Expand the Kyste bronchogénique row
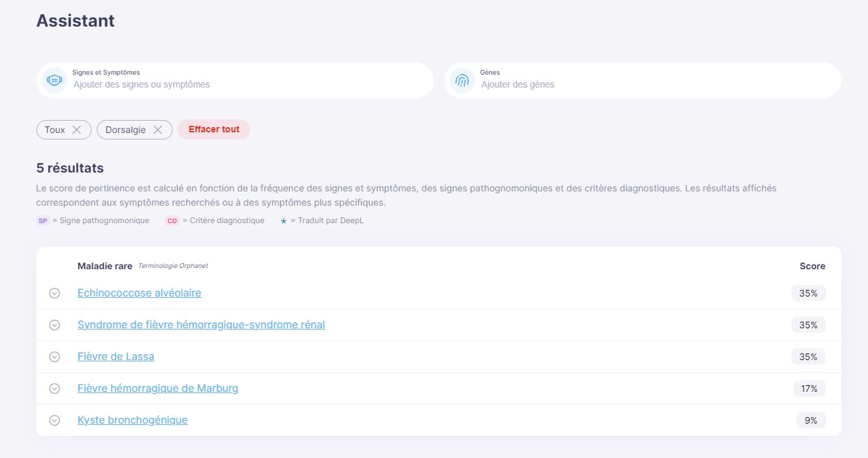 click(x=55, y=420)
